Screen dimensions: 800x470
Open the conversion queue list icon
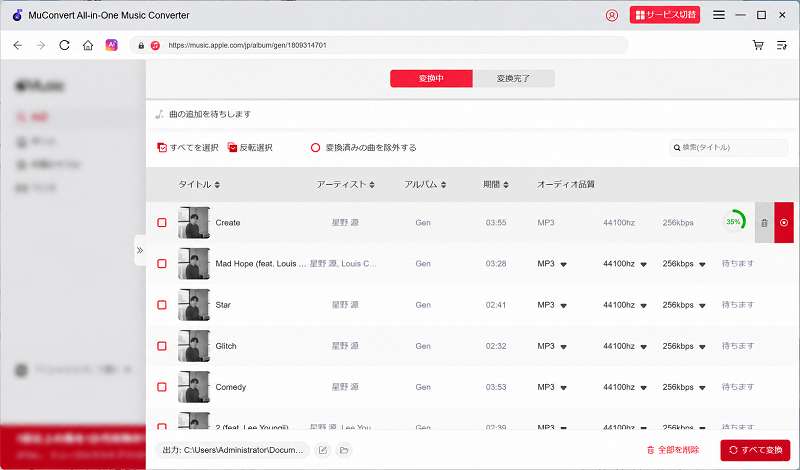pos(782,45)
